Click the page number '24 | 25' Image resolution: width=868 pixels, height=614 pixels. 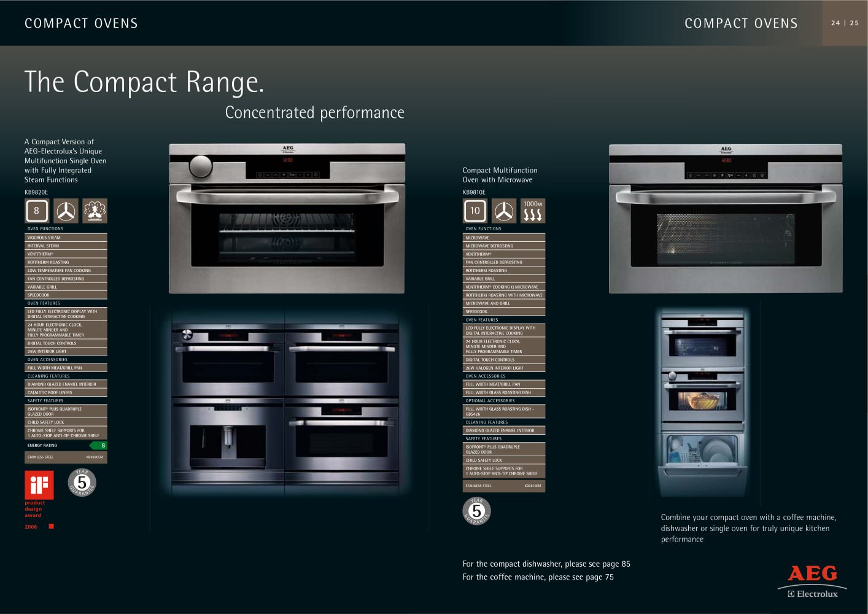point(845,23)
